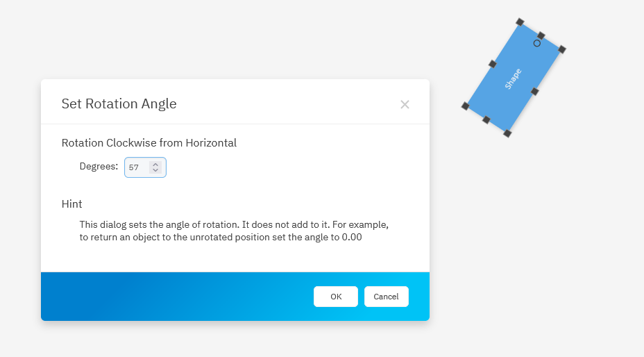644x357 pixels.
Task: Click the Set Rotation Angle dialog title
Action: tap(119, 103)
